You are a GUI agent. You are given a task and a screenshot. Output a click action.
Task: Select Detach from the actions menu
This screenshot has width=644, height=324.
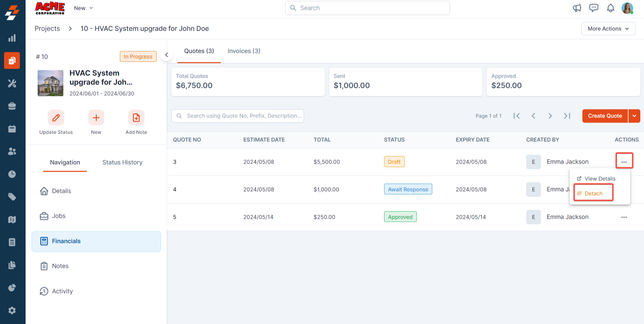click(593, 193)
